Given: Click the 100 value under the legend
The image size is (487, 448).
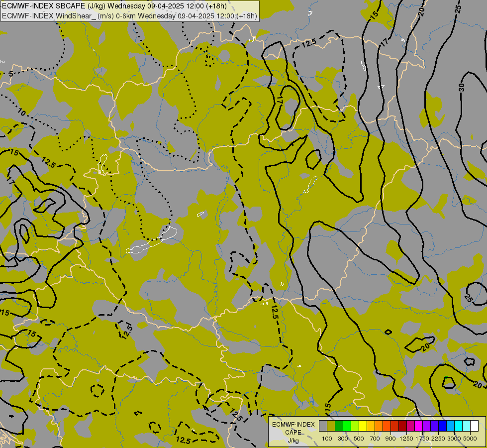Looking at the screenshot, I should (327, 439).
